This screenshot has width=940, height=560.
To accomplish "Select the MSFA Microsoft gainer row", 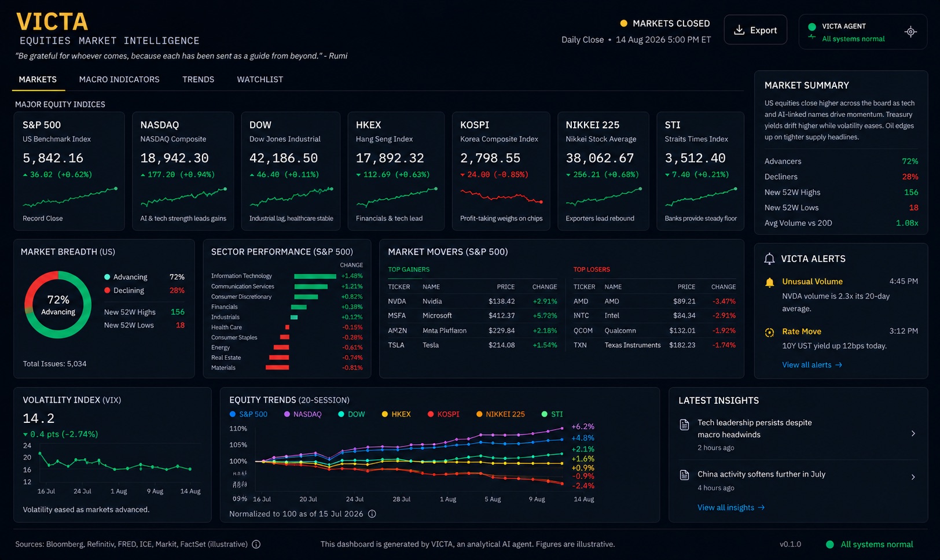I will (472, 316).
